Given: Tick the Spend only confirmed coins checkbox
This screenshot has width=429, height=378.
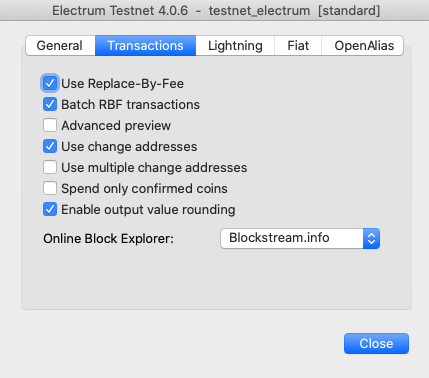Looking at the screenshot, I should coord(50,188).
